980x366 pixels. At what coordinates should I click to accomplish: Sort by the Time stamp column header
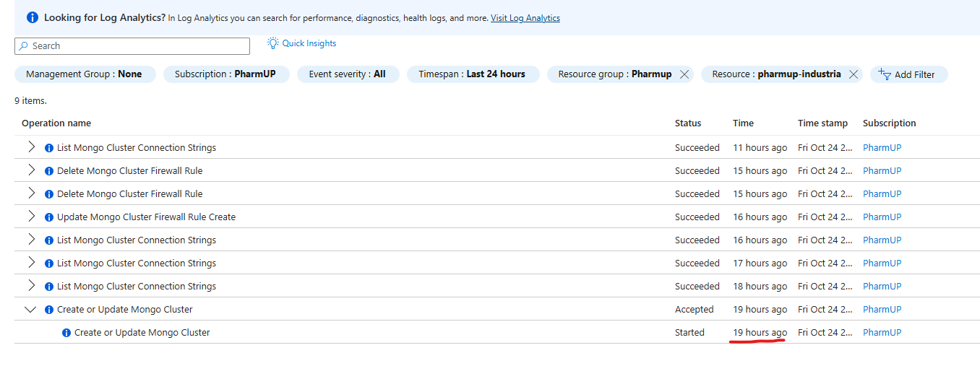[822, 123]
